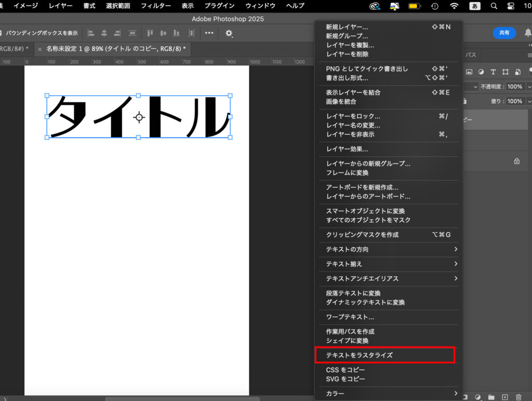Choose スマートオブジェクトに変換 menu item
This screenshot has height=401, width=532.
tap(365, 211)
